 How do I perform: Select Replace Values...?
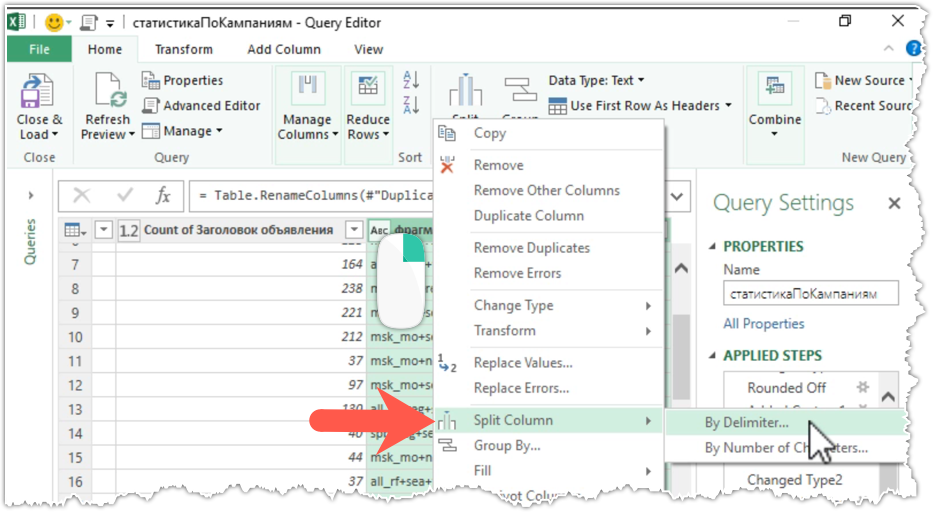(549, 363)
